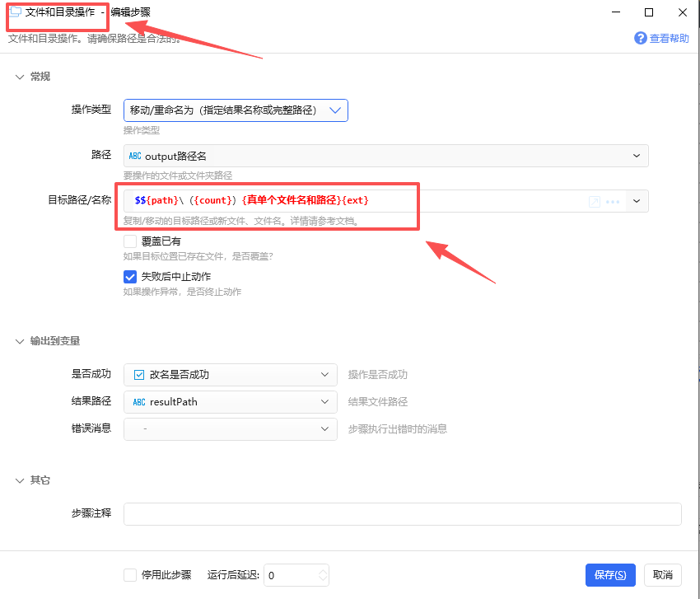Uncheck 失败后中止动作 checkbox
700x599 pixels.
[x=130, y=277]
